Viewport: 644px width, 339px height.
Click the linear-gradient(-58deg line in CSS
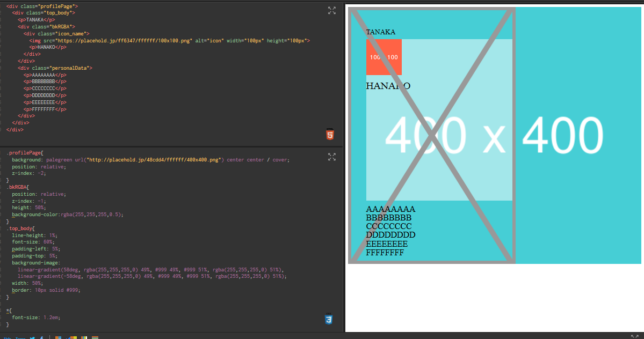tap(153, 276)
